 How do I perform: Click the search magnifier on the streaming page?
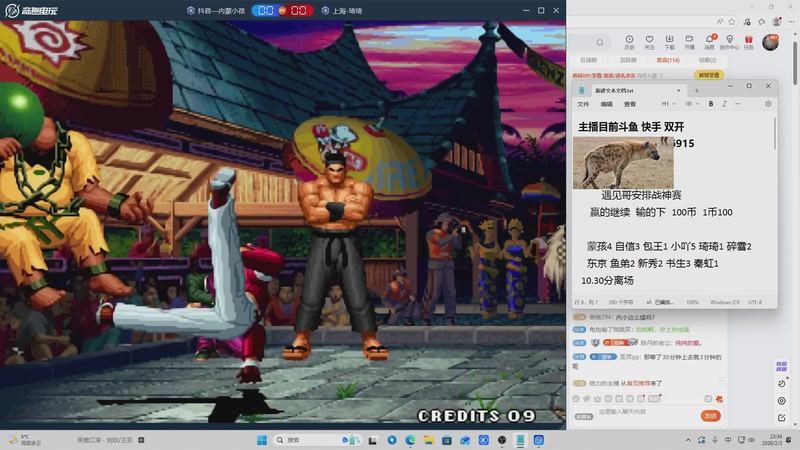tap(600, 42)
